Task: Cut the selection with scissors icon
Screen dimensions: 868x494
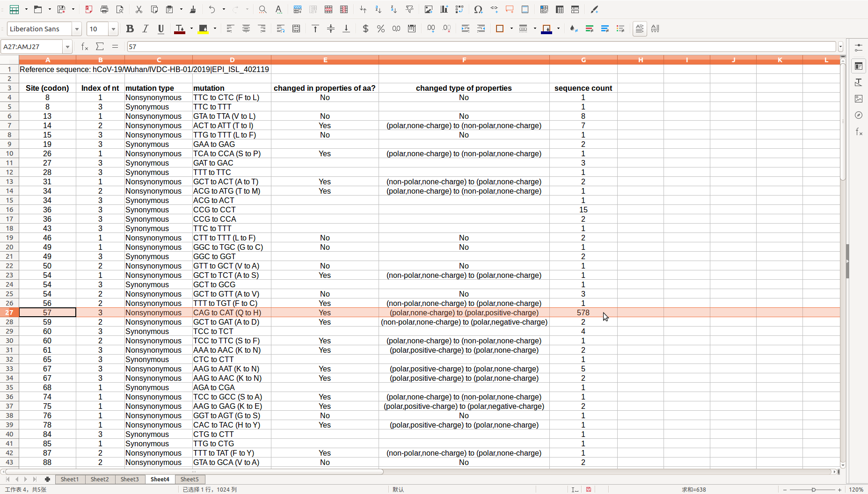Action: coord(139,9)
